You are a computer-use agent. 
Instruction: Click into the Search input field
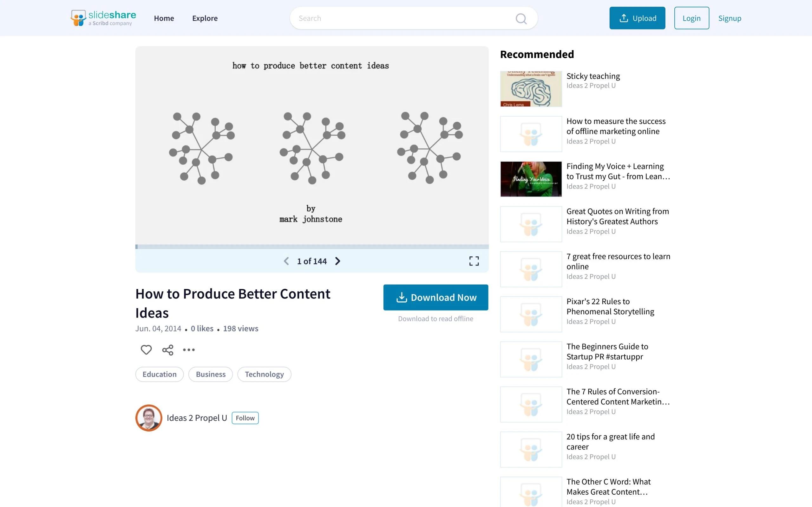(403, 18)
